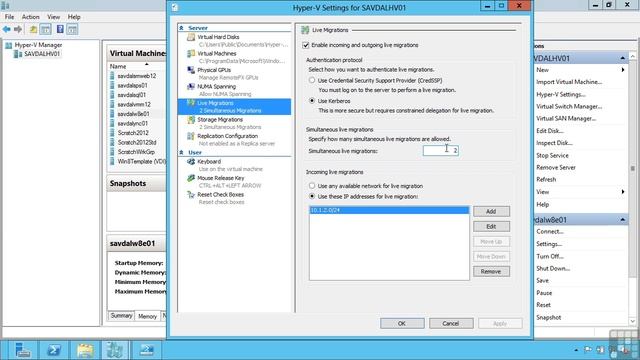Image resolution: width=640 pixels, height=360 pixels.
Task: Select the 10.1.2.0/24 IP address entry
Action: point(389,210)
